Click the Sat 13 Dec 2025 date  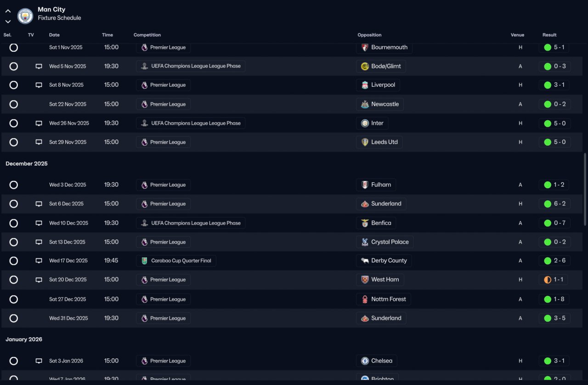[67, 242]
